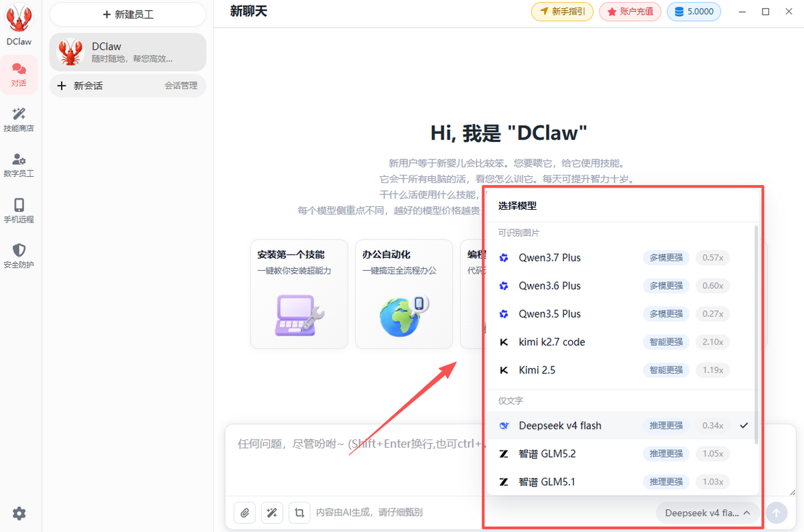This screenshot has width=804, height=532.
Task: Click the 推理更强 tag on GLM5.2
Action: pos(666,454)
